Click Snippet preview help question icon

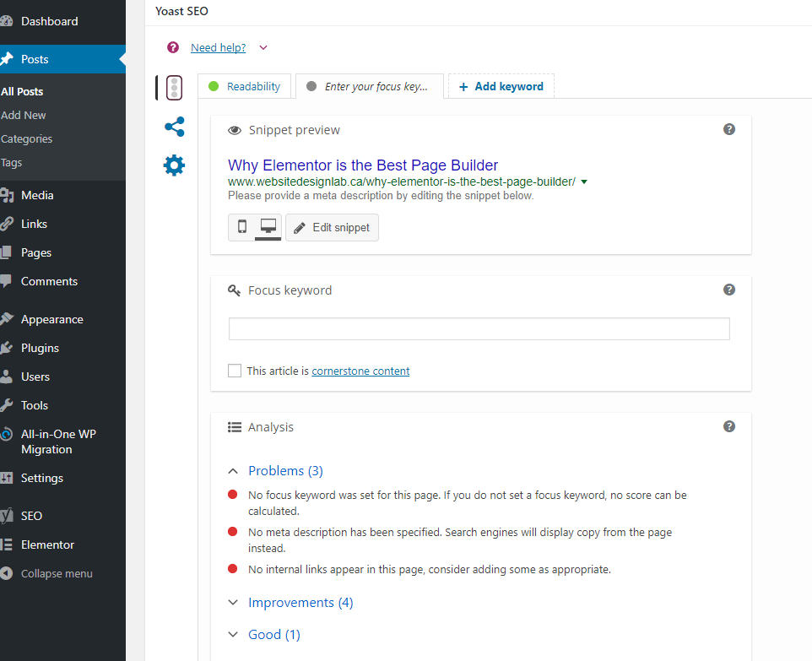coord(729,129)
